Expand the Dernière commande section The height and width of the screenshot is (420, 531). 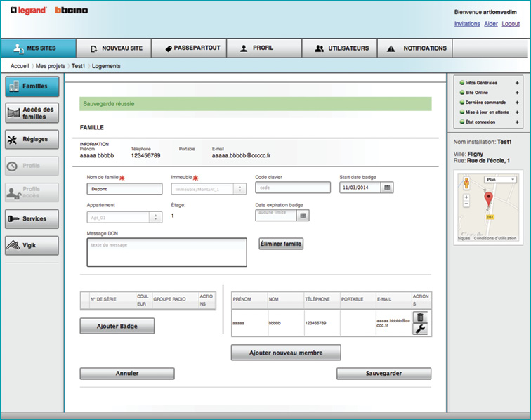(x=517, y=103)
